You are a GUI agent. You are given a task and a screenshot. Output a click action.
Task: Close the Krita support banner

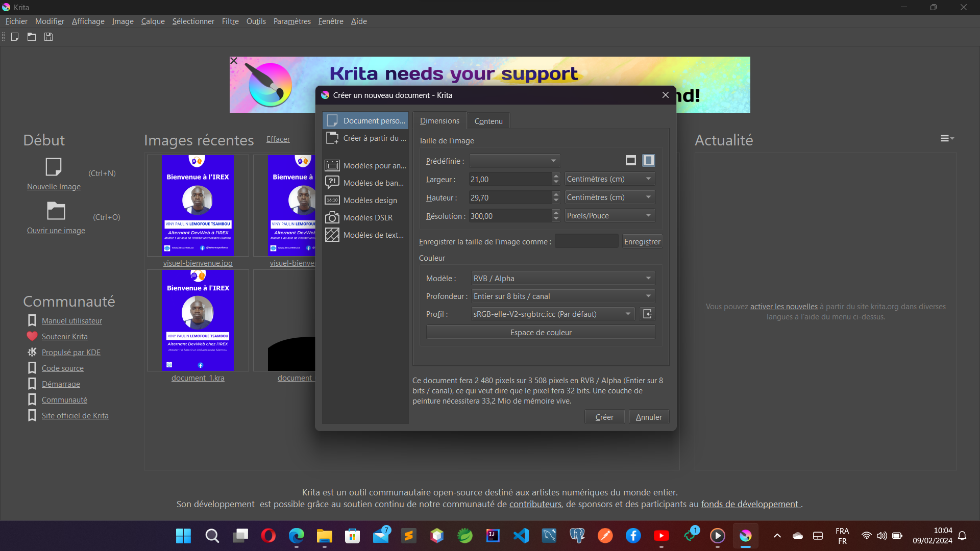[234, 61]
